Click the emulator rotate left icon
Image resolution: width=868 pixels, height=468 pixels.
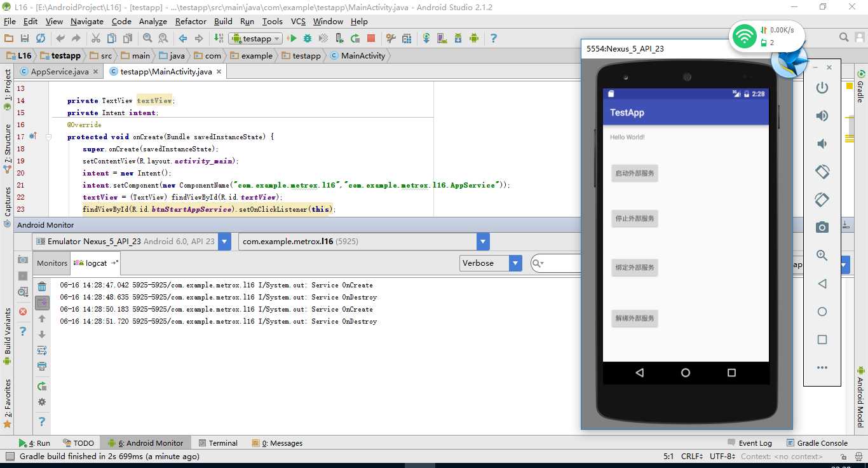822,172
